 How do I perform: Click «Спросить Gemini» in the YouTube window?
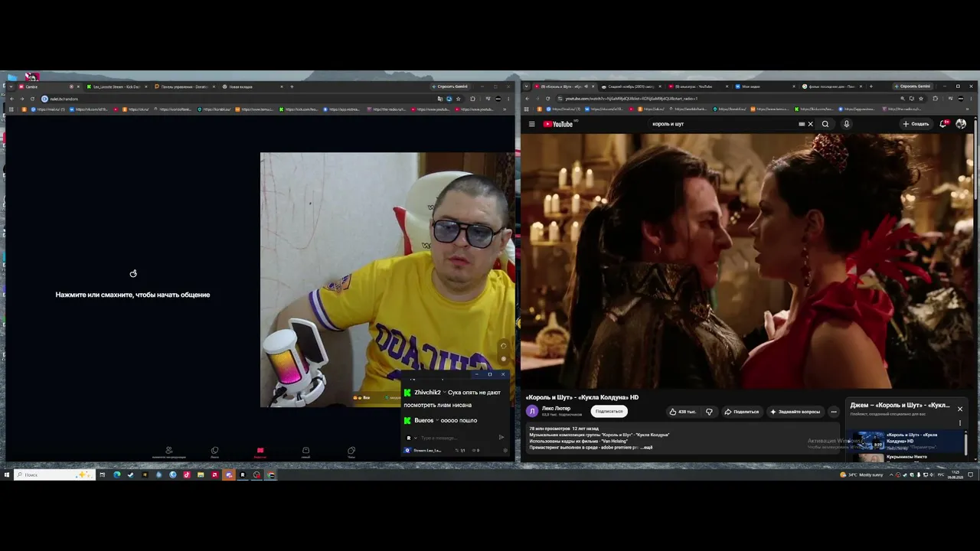(x=912, y=86)
